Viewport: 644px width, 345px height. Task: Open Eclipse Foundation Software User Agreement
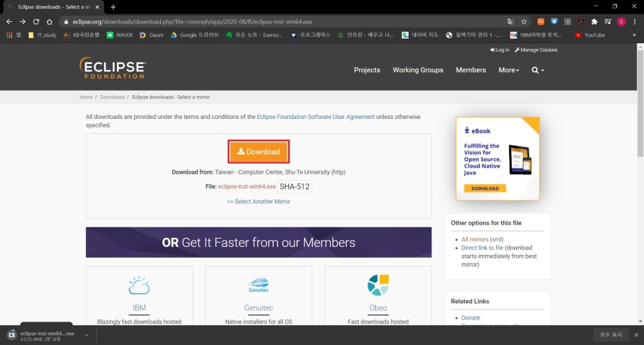click(315, 117)
